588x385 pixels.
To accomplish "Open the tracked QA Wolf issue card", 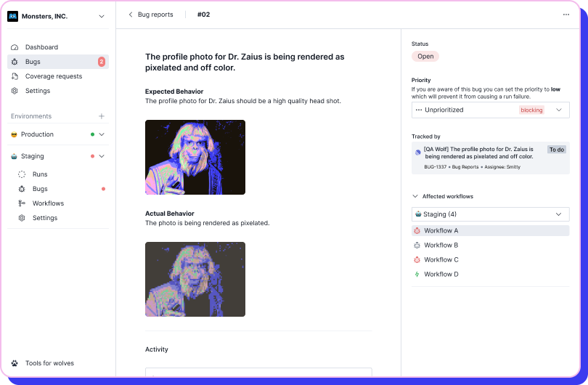I will (491, 158).
